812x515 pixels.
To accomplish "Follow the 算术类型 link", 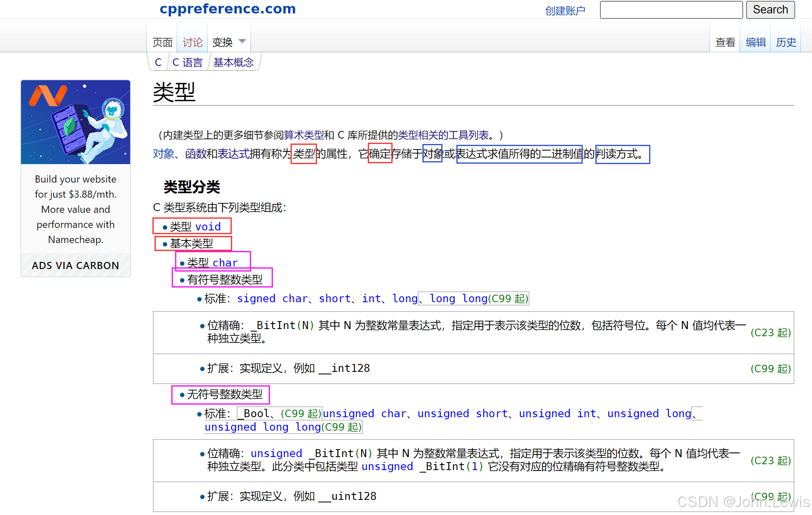I will click(x=304, y=135).
